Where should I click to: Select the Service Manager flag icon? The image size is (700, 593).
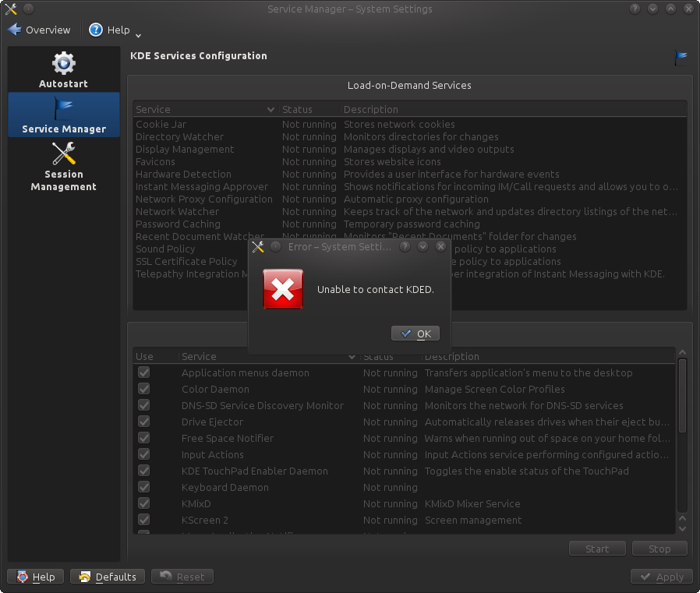point(63,108)
